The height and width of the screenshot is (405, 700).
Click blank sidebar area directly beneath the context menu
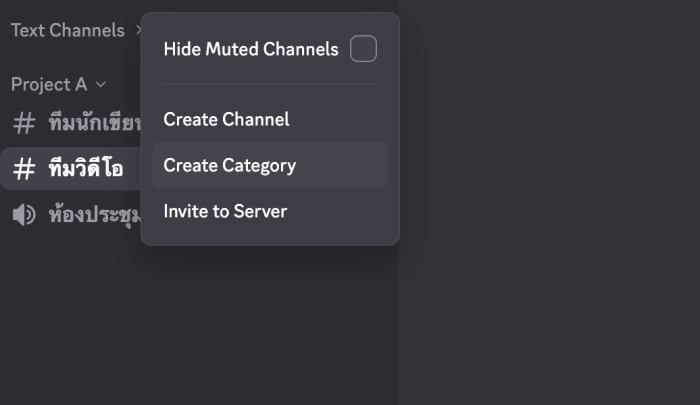[270, 320]
